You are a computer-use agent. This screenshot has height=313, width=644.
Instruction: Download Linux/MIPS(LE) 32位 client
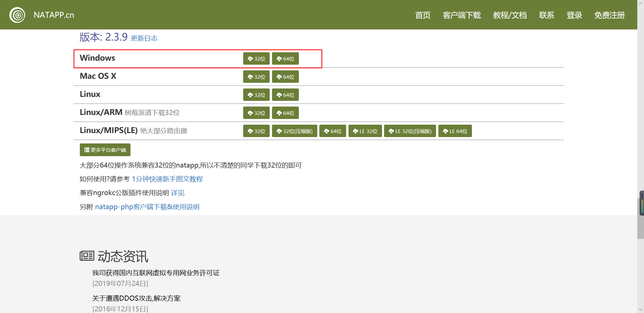(256, 131)
